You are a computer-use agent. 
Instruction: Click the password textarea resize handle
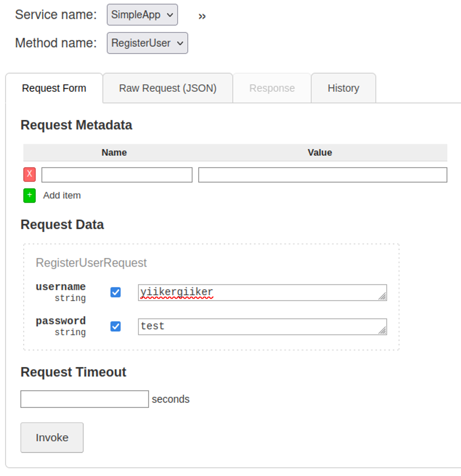(382, 331)
